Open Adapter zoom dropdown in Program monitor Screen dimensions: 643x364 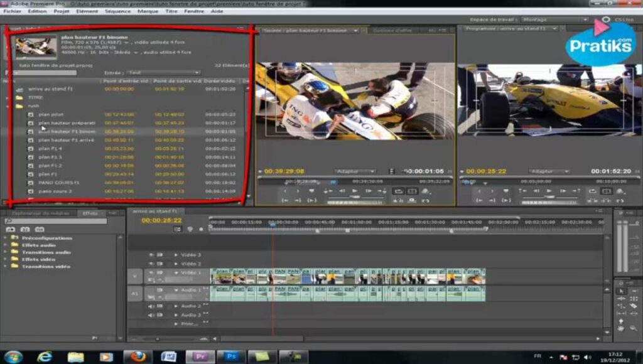(549, 171)
